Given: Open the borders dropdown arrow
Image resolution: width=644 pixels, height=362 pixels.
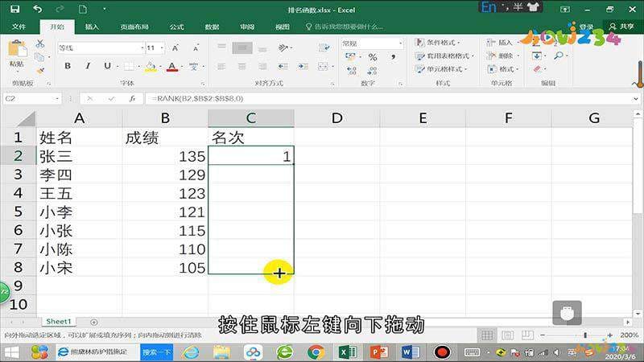Looking at the screenshot, I should [138, 66].
